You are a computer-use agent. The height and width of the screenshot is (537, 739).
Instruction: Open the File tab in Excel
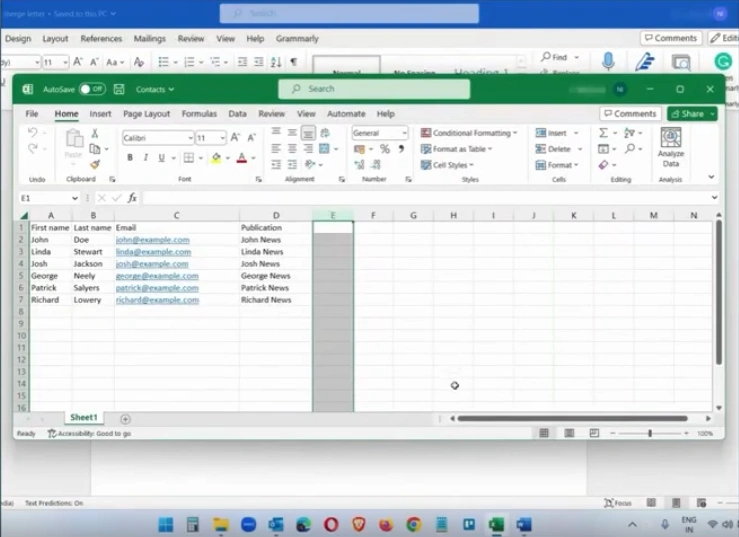[32, 114]
